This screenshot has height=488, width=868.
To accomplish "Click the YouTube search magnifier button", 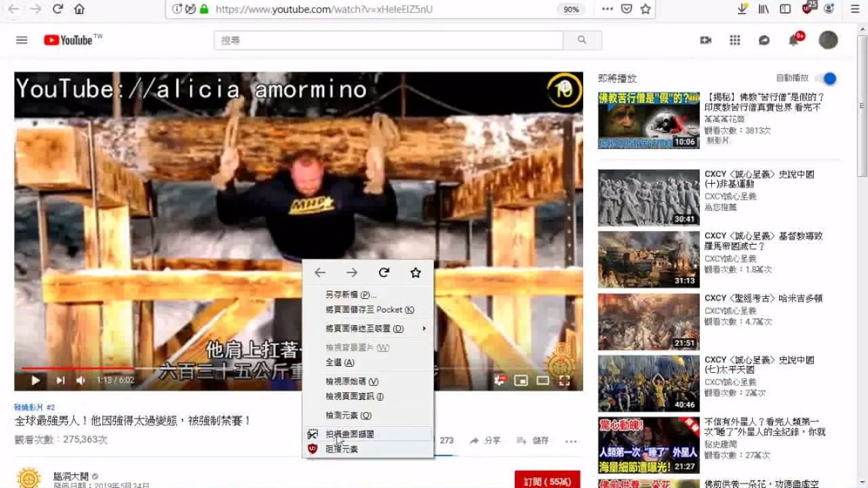I will (x=582, y=40).
